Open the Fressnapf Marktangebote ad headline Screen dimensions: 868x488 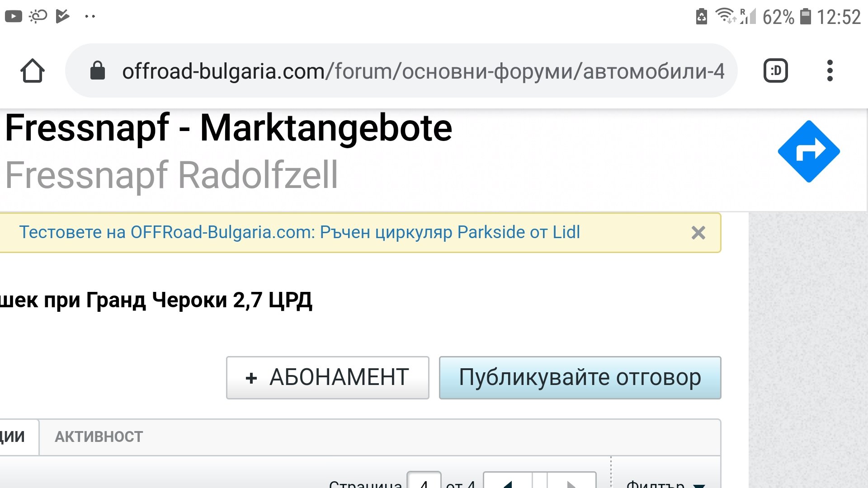click(228, 128)
